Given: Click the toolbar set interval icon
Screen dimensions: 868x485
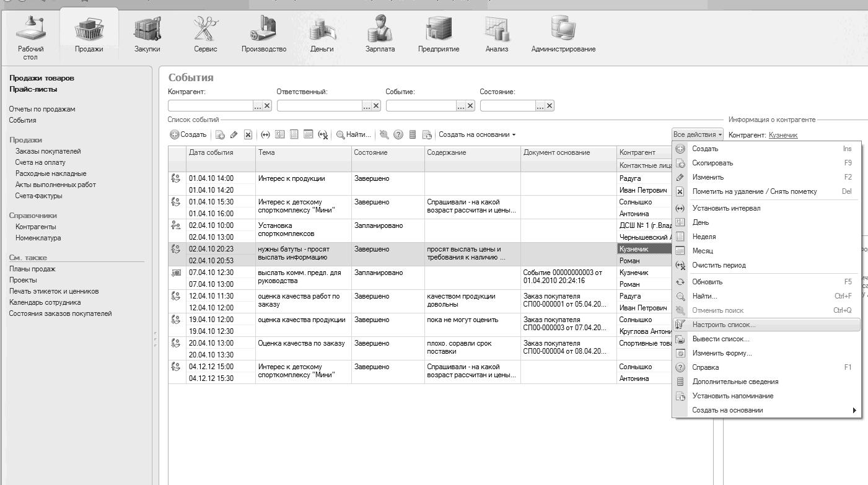Looking at the screenshot, I should [265, 134].
